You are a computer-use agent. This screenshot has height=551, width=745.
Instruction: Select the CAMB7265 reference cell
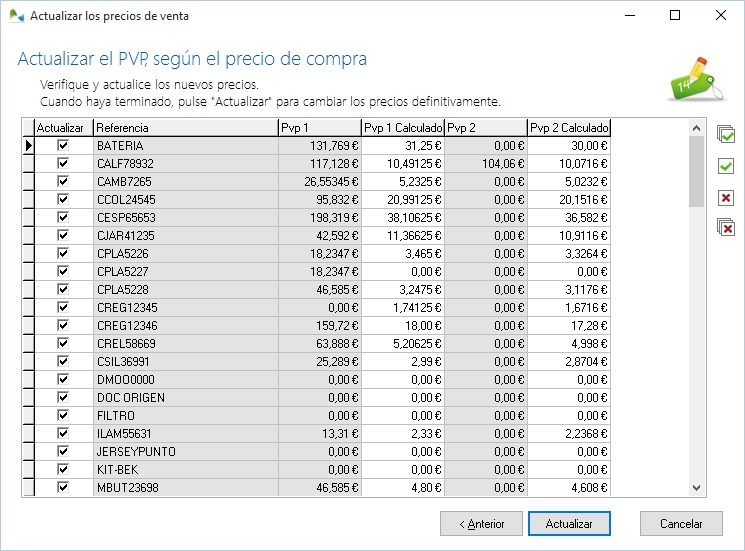click(186, 181)
